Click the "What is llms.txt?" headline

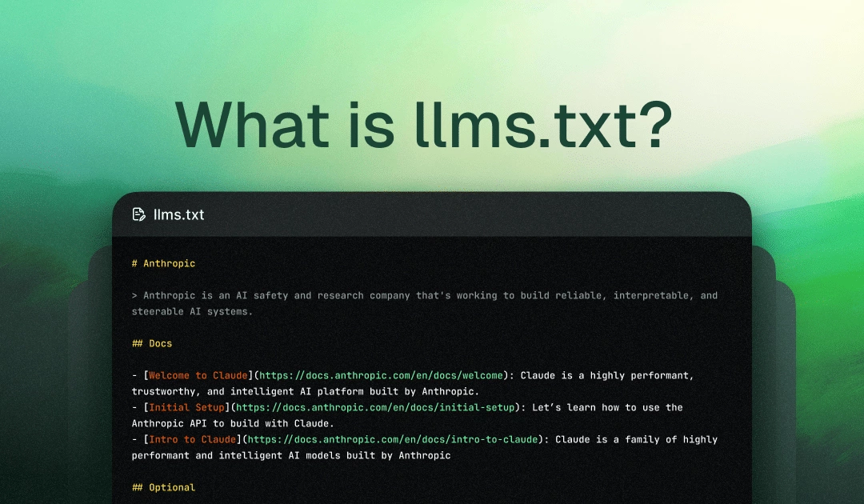click(x=423, y=126)
